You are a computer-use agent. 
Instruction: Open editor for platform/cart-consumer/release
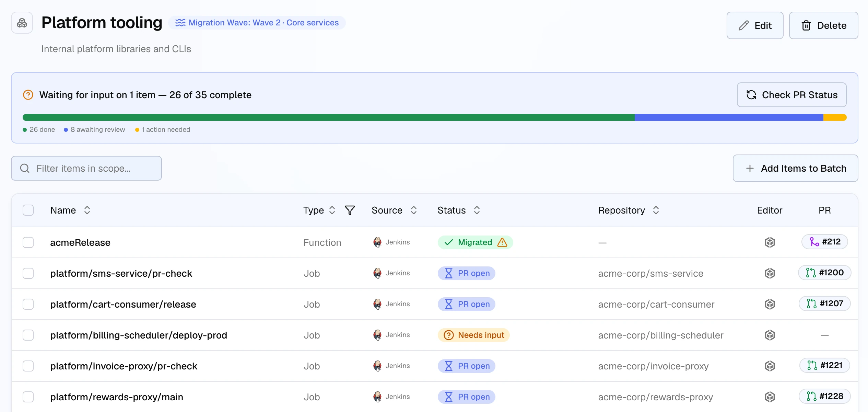click(770, 304)
